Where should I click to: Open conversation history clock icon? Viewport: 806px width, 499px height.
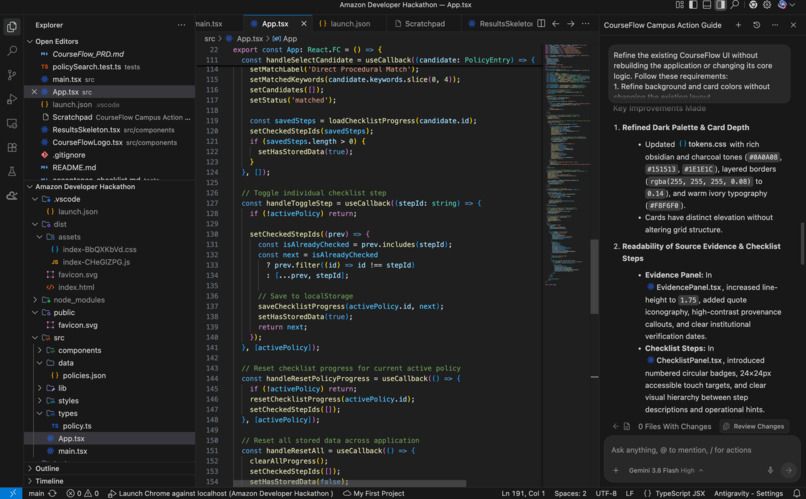pos(757,25)
